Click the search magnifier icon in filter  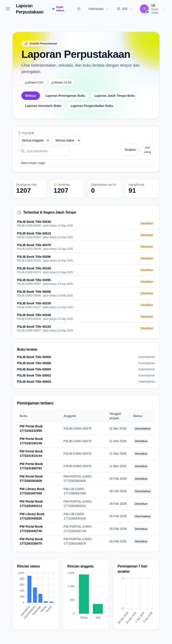coord(23,151)
